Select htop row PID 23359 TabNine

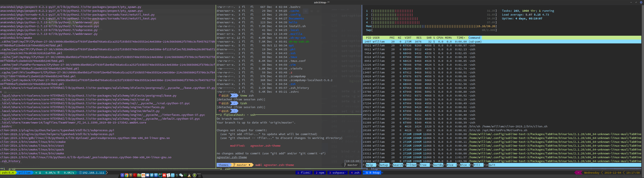coord(502,157)
